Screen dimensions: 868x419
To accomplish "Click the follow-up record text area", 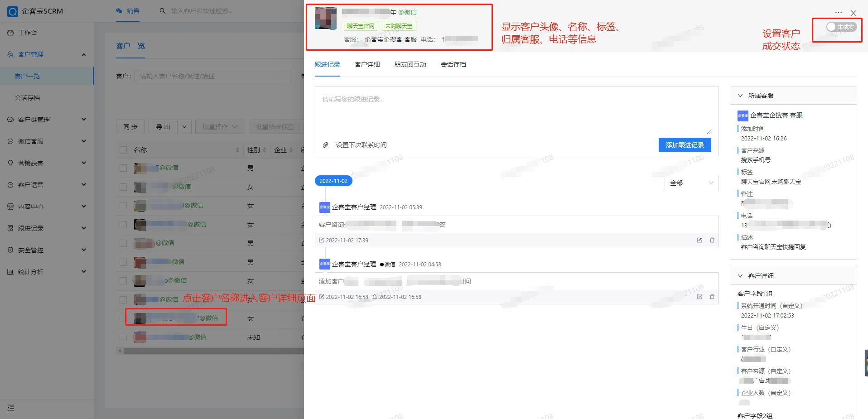I will click(x=517, y=111).
